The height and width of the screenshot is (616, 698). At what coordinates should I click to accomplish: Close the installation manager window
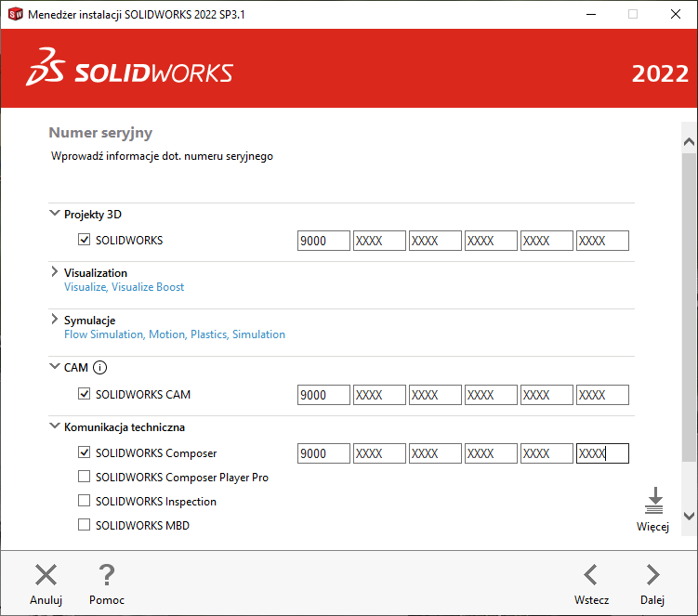676,14
